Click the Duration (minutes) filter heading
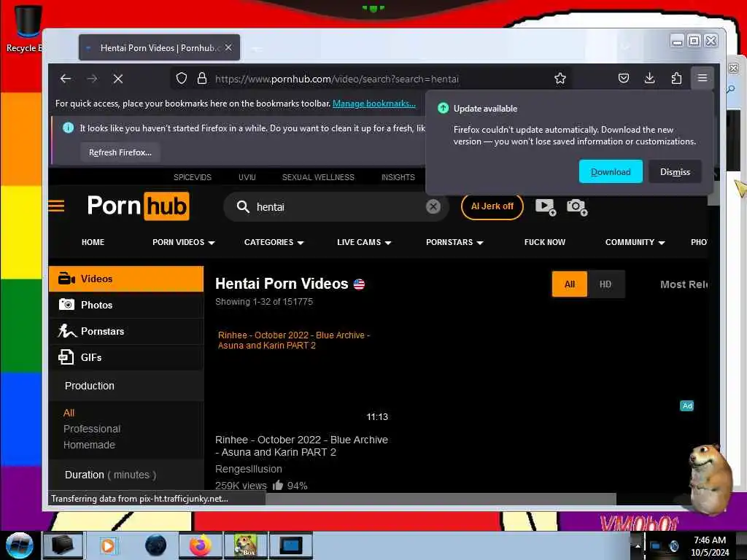Viewport: 747px width, 560px height. pos(111,475)
